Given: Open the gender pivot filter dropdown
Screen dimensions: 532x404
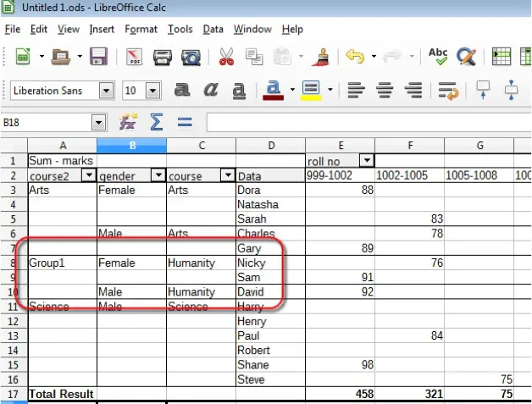Looking at the screenshot, I should click(x=158, y=175).
